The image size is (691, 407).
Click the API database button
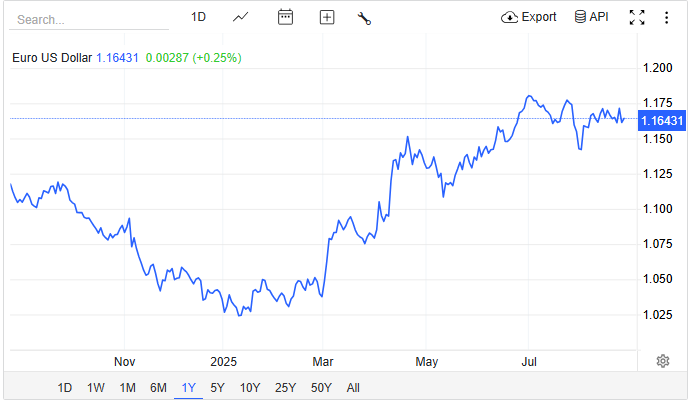click(591, 17)
